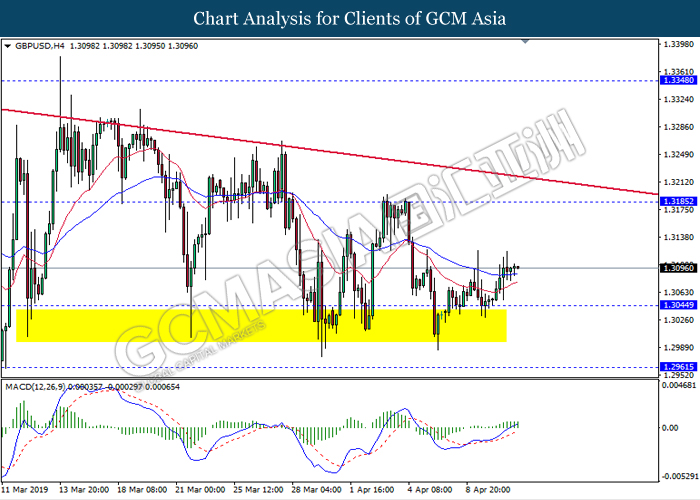
Task: Select the 1.33480 price level label
Action: [678, 80]
